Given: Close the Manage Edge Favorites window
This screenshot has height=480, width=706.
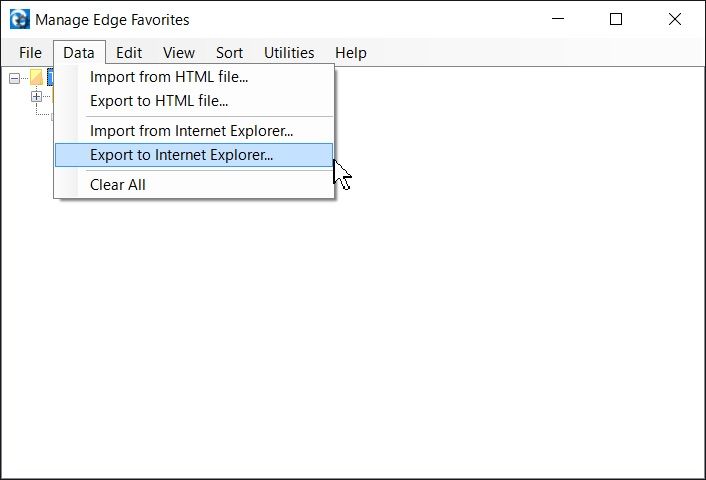Looking at the screenshot, I should point(674,19).
